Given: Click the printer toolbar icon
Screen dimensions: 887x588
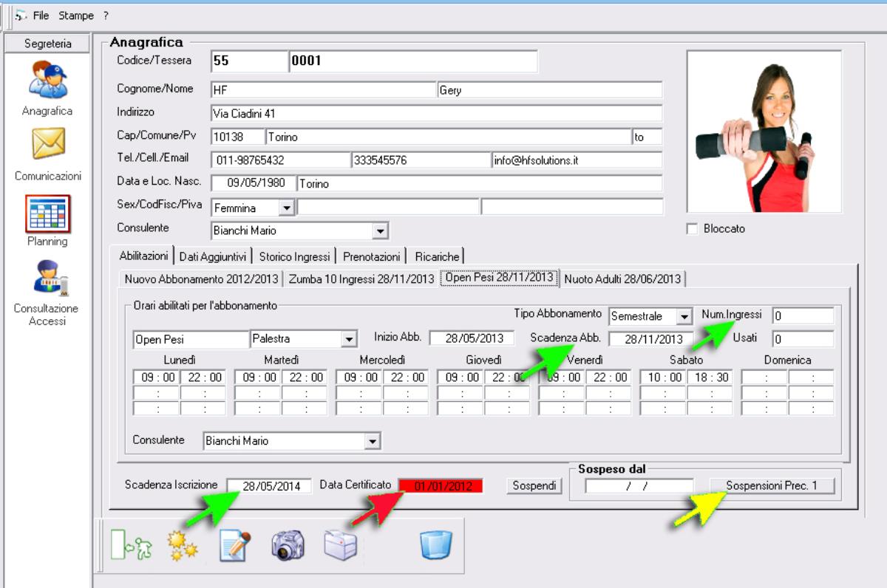Looking at the screenshot, I should [x=341, y=545].
